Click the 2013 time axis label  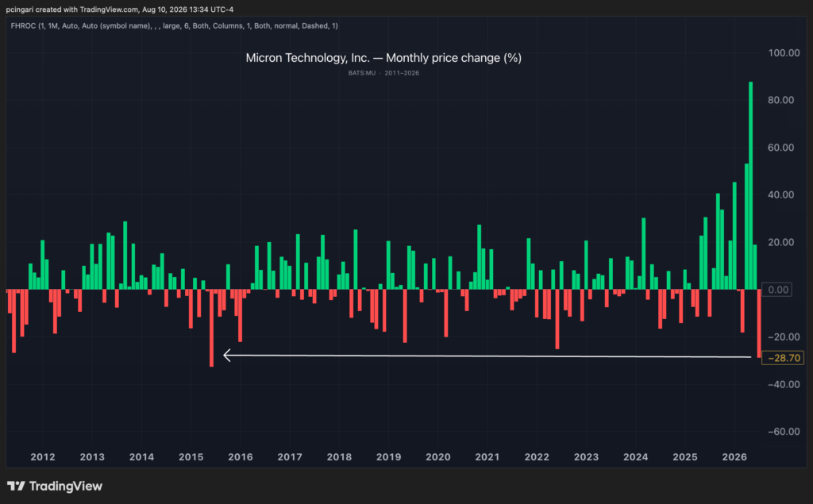tap(92, 457)
